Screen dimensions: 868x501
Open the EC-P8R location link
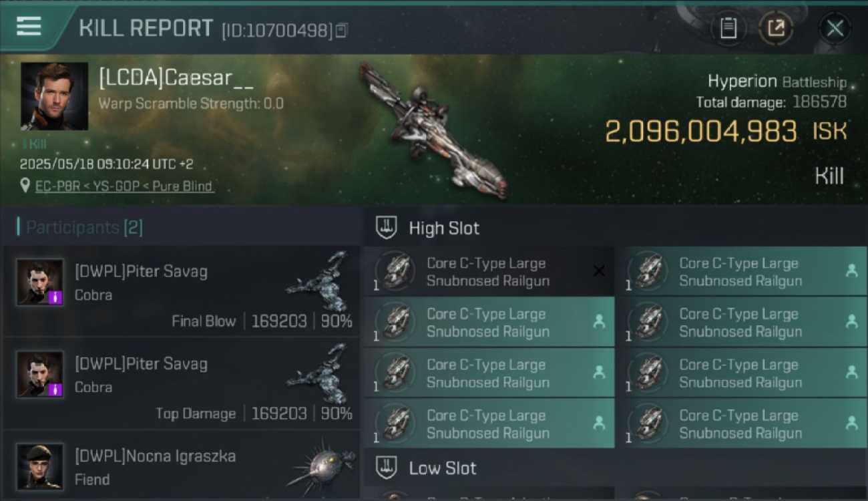(124, 186)
